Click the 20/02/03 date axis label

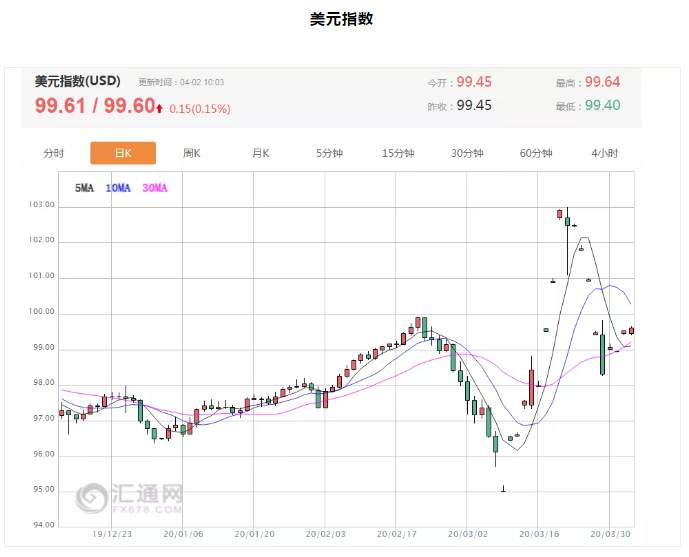[x=325, y=534]
